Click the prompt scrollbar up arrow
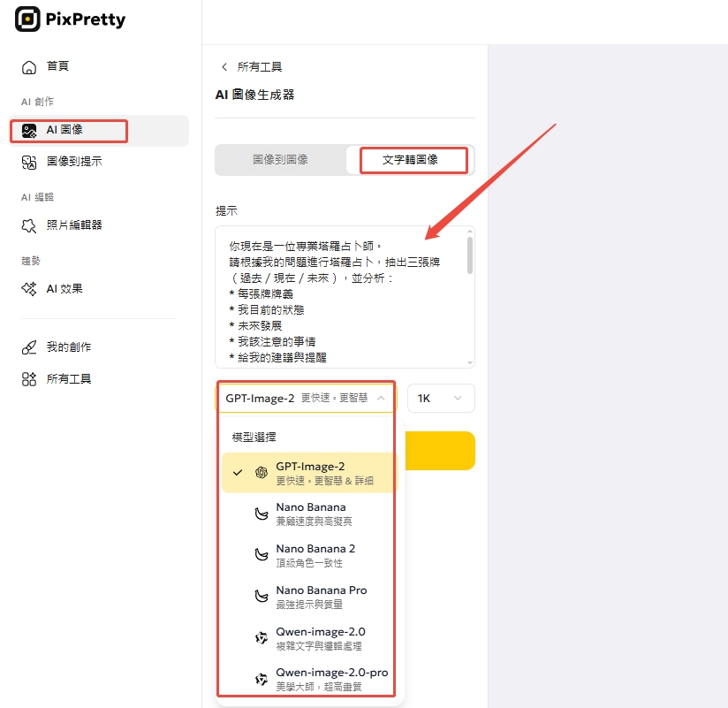The height and width of the screenshot is (708, 728). point(470,231)
